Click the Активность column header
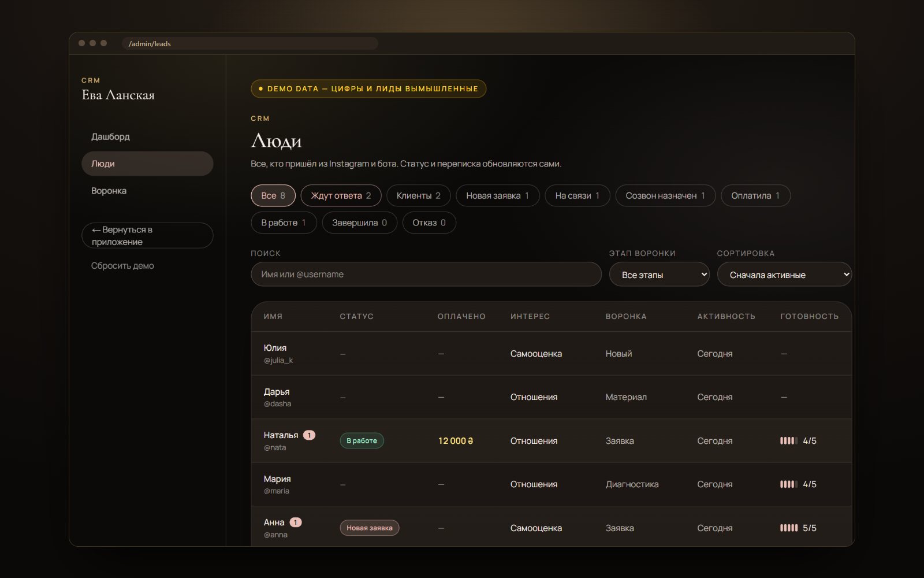 click(726, 316)
